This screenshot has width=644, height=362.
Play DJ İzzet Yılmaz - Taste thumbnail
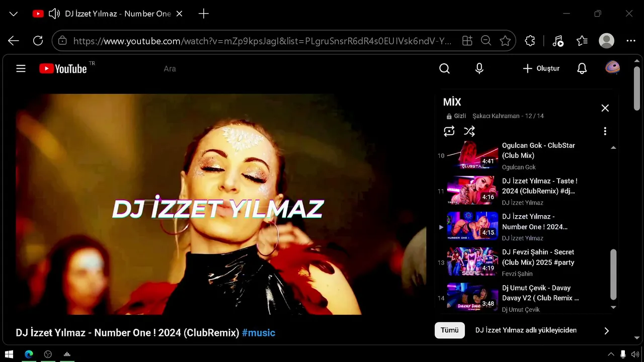[x=472, y=190]
